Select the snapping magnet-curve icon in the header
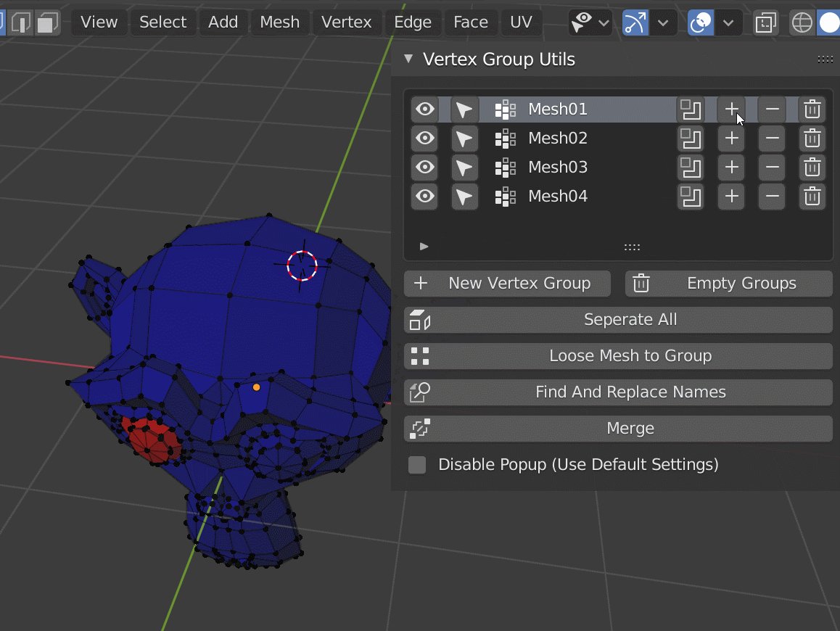Screen dimensions: 840x631 pyautogui.click(x=635, y=22)
